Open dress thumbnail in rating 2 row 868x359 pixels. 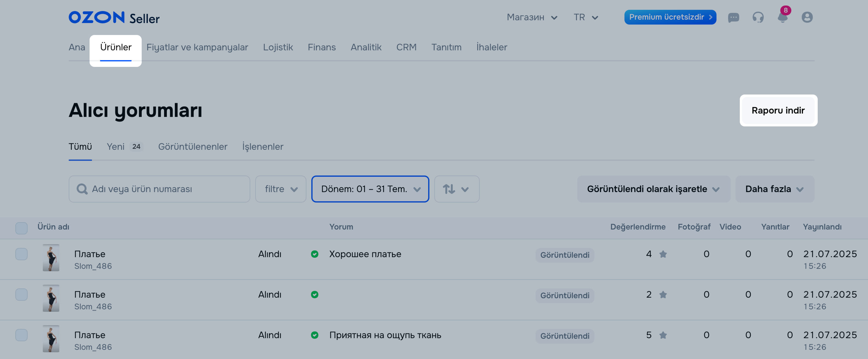[51, 298]
